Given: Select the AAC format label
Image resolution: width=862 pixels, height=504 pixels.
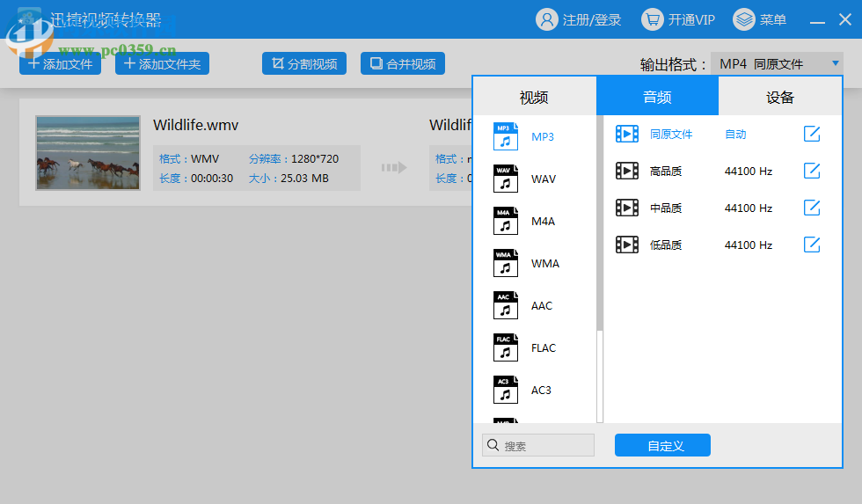Looking at the screenshot, I should point(542,306).
